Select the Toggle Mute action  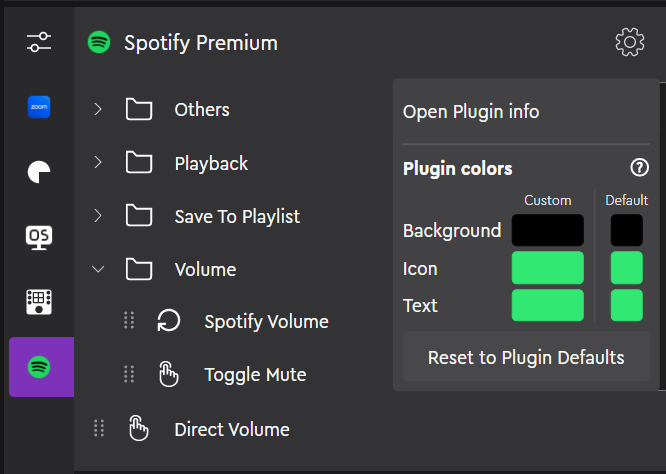pos(255,375)
